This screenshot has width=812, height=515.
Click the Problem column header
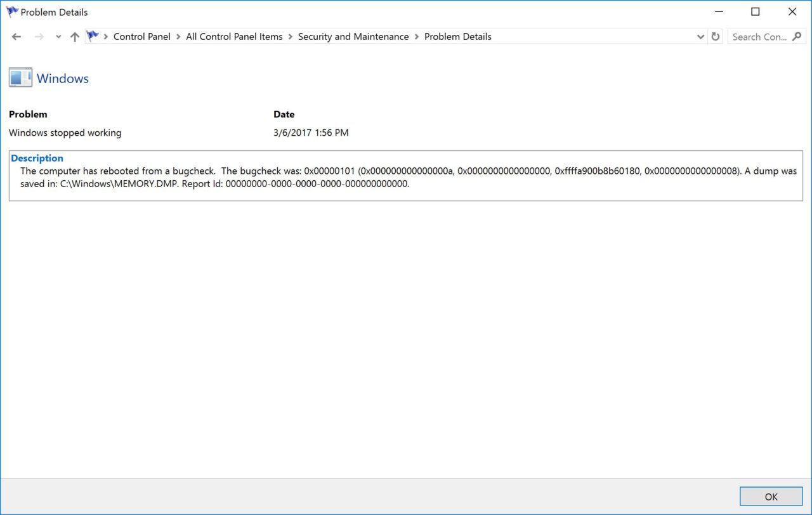28,114
